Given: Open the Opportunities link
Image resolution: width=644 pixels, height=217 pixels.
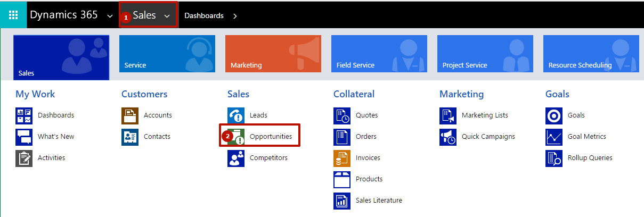Looking at the screenshot, I should coord(271,137).
